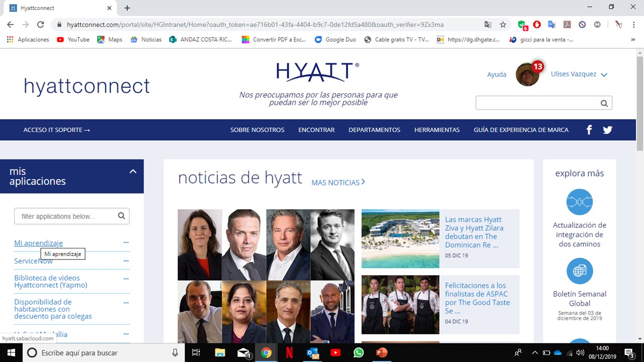The image size is (644, 362).
Task: Open the Mi aprendizaje application link
Action: point(38,243)
